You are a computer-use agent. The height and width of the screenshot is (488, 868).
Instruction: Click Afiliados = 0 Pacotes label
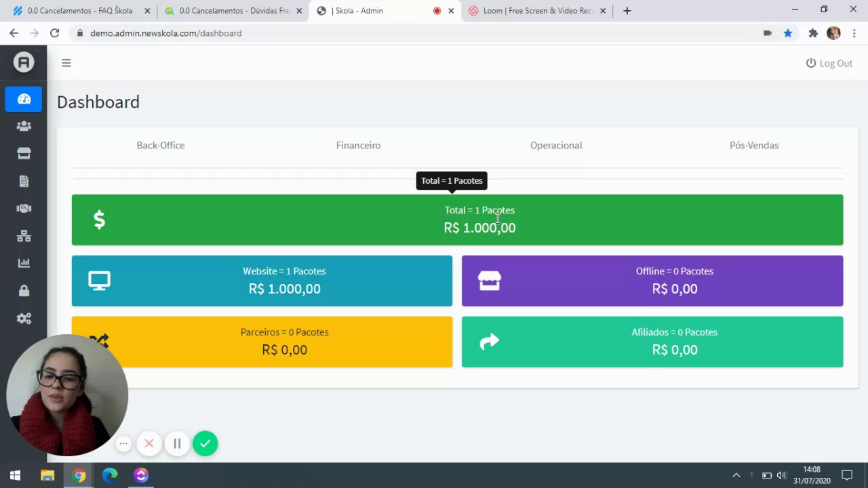pos(675,332)
